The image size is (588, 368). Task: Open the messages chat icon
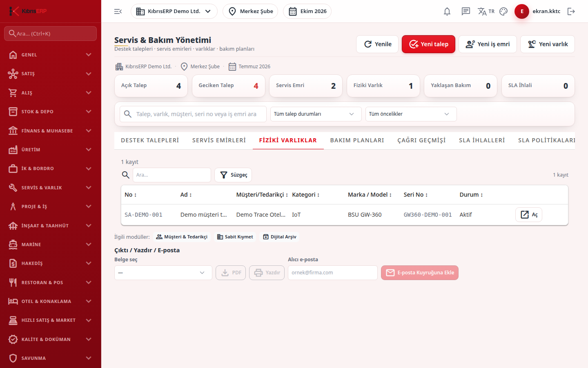pyautogui.click(x=466, y=11)
